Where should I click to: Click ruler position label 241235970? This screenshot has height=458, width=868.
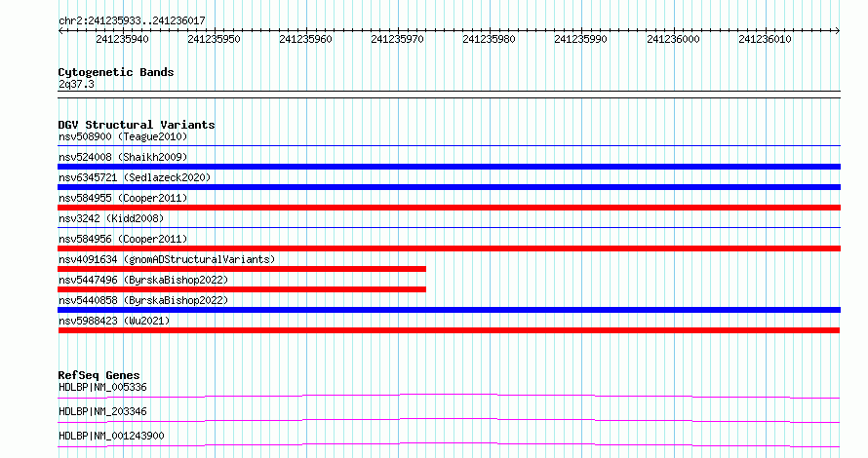coord(398,39)
